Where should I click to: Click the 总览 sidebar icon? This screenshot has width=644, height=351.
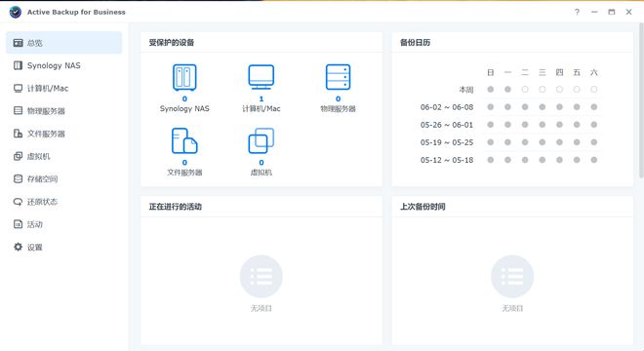click(19, 43)
